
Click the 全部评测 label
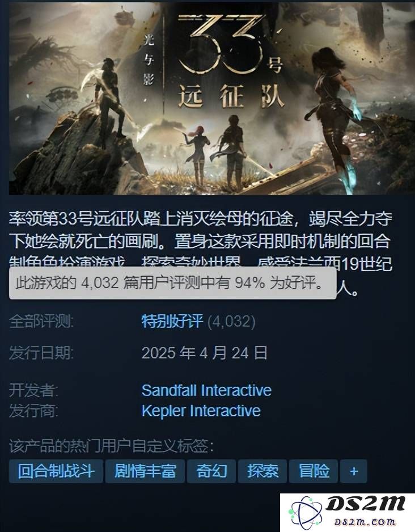[41, 321]
